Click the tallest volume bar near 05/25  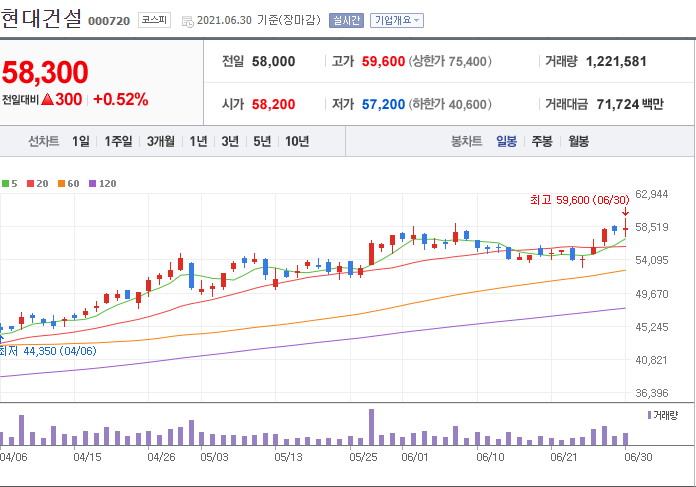[x=372, y=427]
